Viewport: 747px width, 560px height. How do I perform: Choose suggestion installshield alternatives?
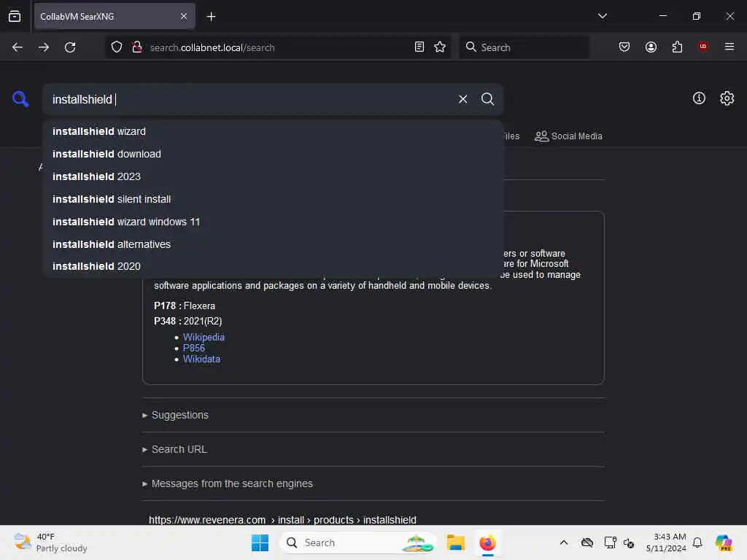click(x=273, y=244)
